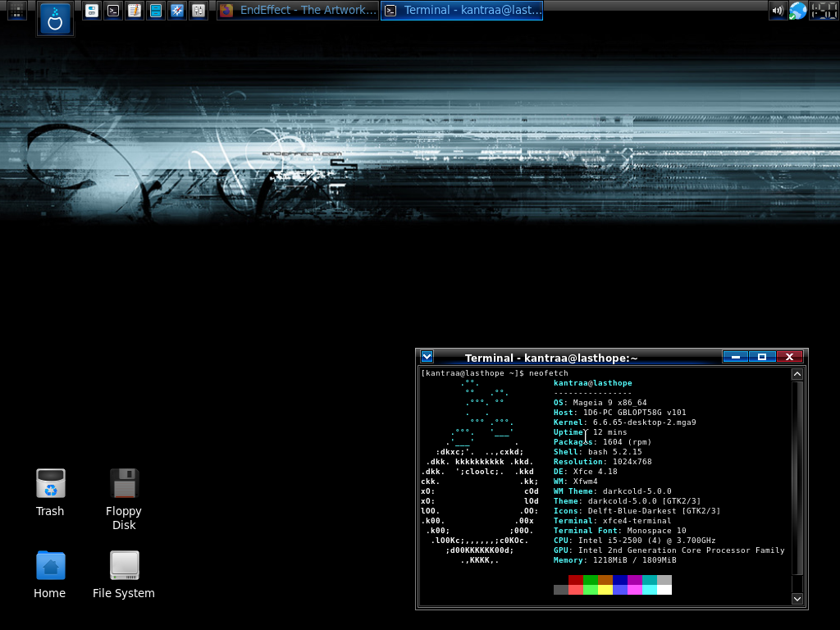Image resolution: width=840 pixels, height=630 pixels.
Task: Click the digital LCD clock
Action: [824, 10]
